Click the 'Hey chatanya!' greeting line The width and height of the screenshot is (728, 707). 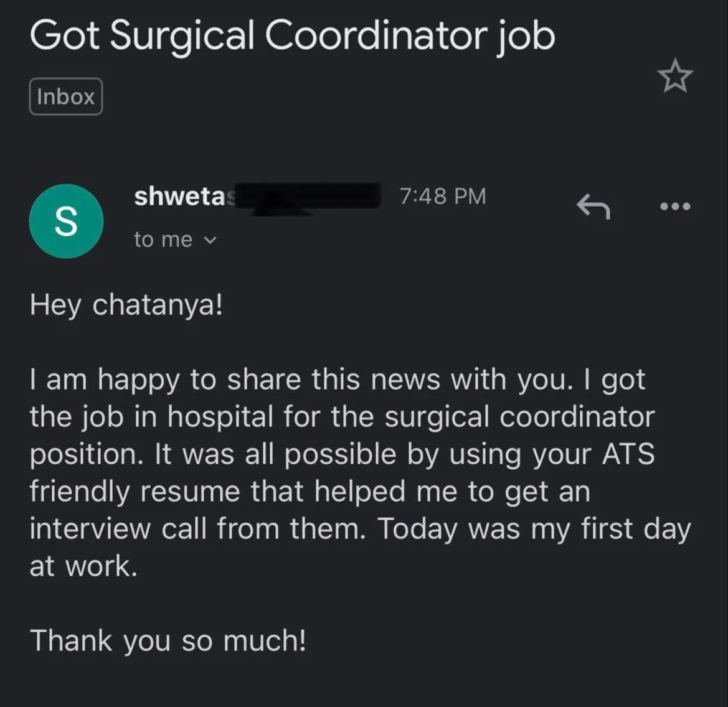coord(126,305)
